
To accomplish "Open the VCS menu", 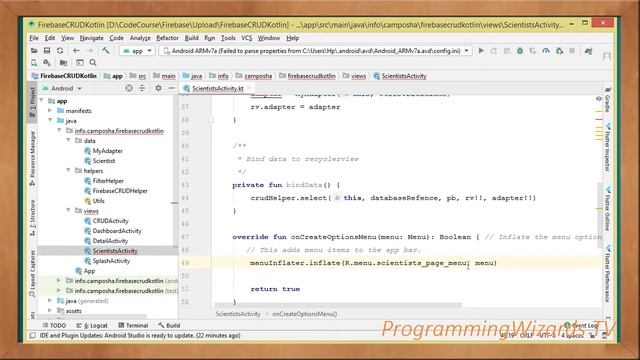I will [x=247, y=38].
